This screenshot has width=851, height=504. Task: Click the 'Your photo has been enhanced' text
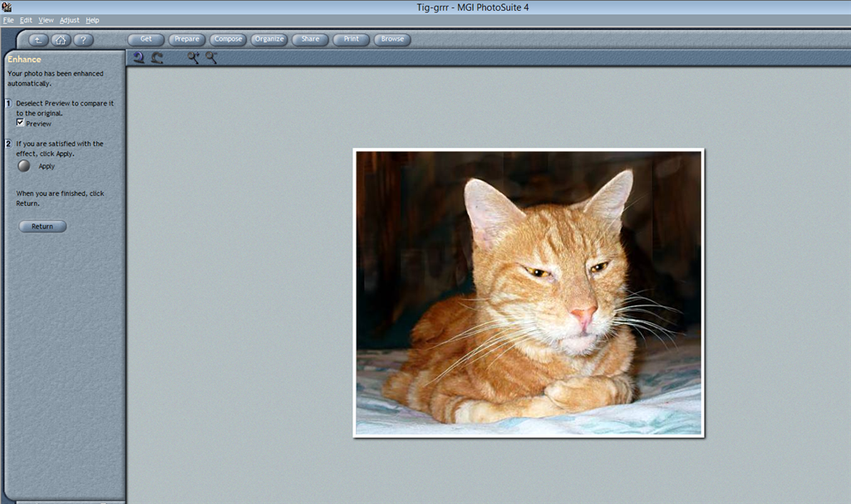point(56,78)
